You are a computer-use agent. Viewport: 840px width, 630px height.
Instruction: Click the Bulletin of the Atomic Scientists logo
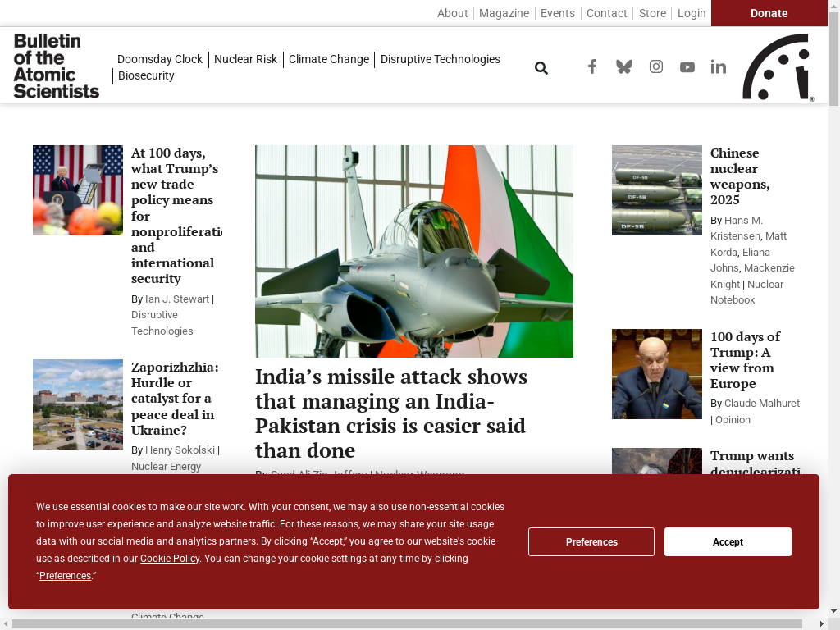click(57, 66)
